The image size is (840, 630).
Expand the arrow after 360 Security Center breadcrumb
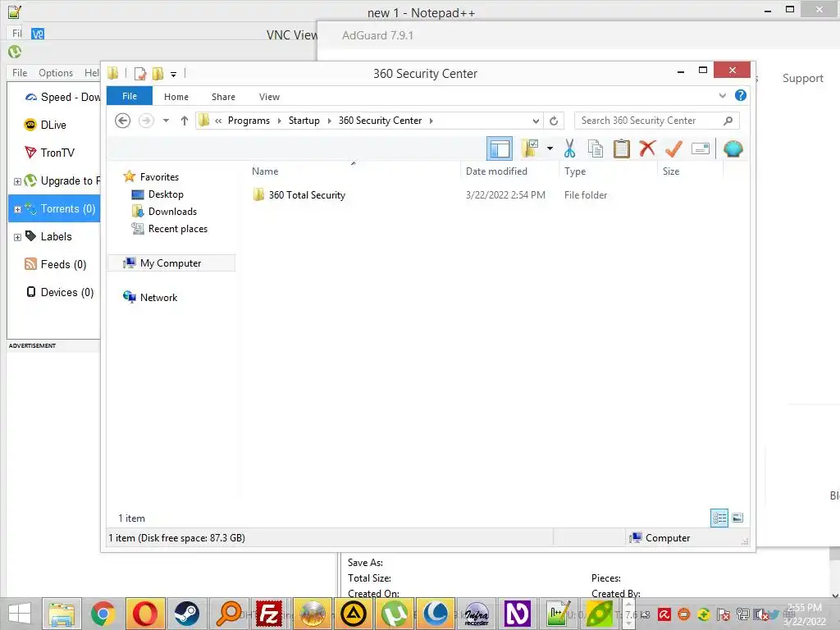pos(431,121)
